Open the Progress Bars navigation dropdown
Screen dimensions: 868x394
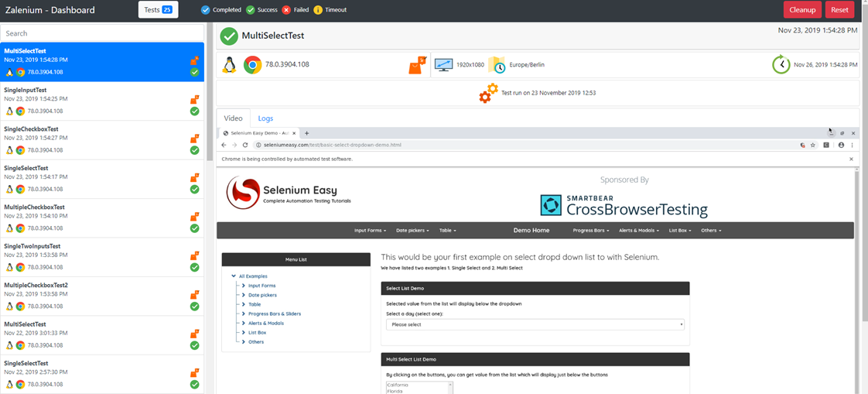590,231
